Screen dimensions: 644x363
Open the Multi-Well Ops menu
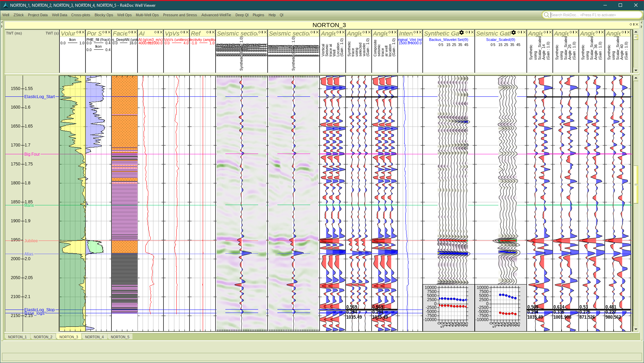point(147,15)
